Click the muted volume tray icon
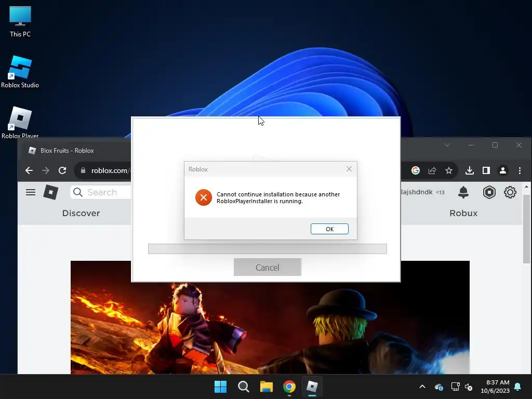Image resolution: width=532 pixels, height=399 pixels. (x=469, y=387)
